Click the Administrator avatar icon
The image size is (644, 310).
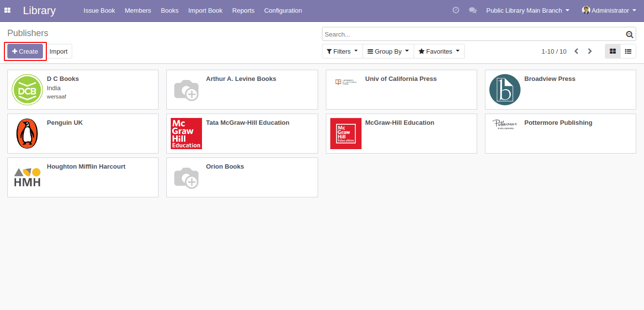(x=586, y=10)
